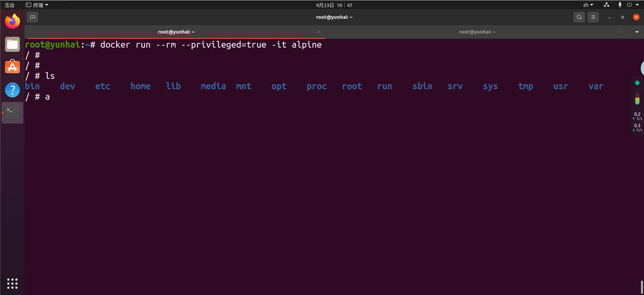The width and height of the screenshot is (644, 295).
Task: Launch Firefox from the dock
Action: 12,21
